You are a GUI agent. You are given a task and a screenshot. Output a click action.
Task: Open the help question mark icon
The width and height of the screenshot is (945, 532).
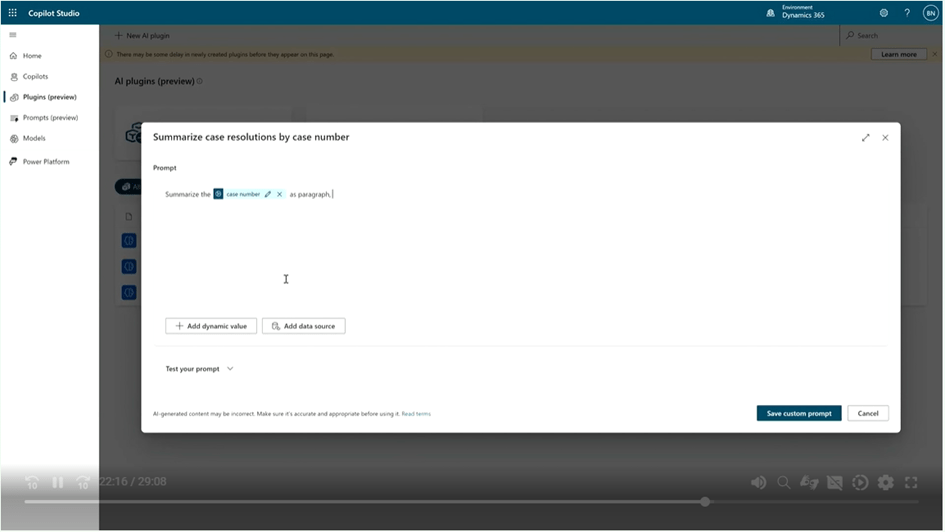[907, 13]
